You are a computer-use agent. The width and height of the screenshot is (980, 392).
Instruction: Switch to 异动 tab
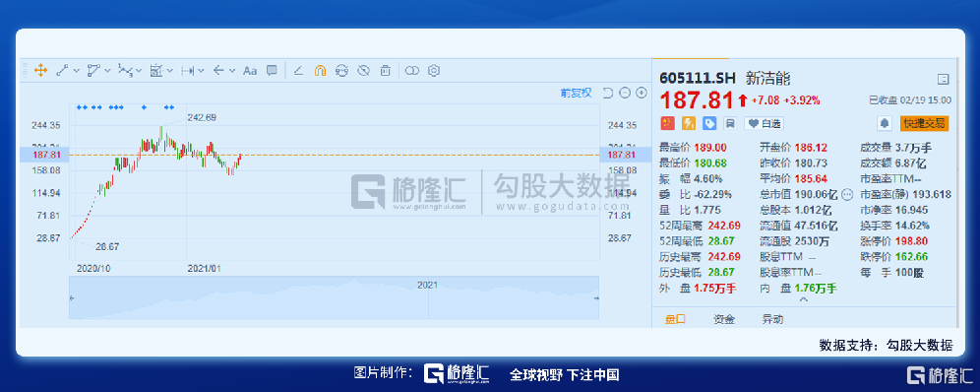(771, 319)
